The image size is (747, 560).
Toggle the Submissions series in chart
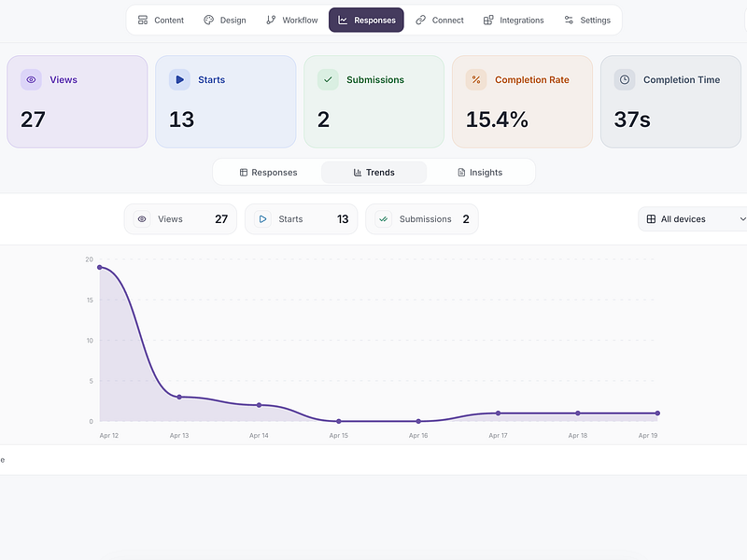[422, 219]
